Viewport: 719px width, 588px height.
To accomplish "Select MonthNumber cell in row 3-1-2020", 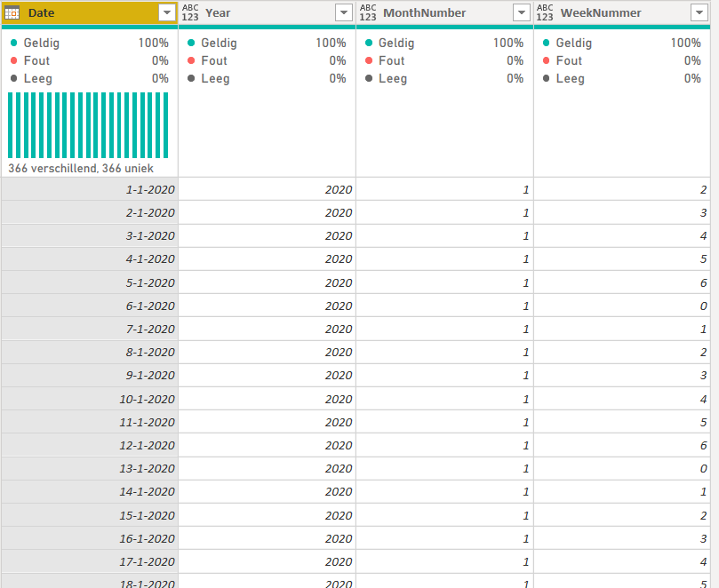I will click(444, 235).
